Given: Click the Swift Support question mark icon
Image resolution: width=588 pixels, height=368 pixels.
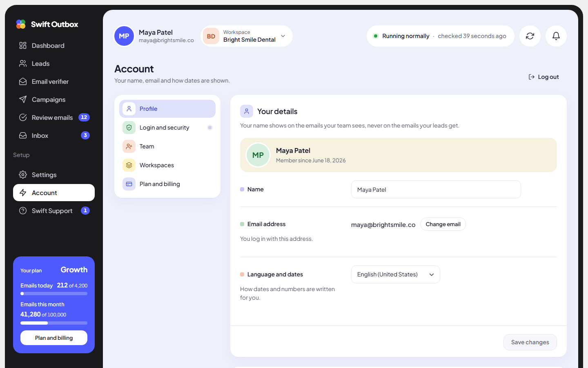Looking at the screenshot, I should (23, 211).
